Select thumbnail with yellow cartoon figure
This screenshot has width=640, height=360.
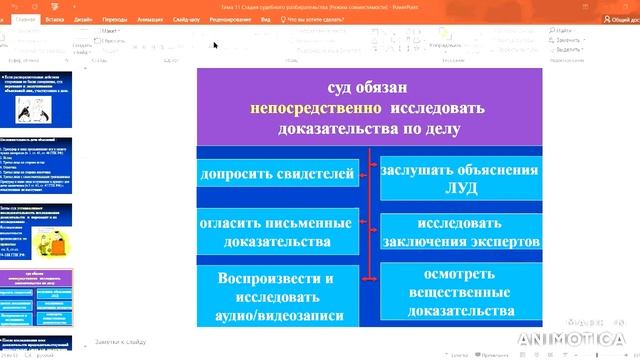[x=36, y=231]
